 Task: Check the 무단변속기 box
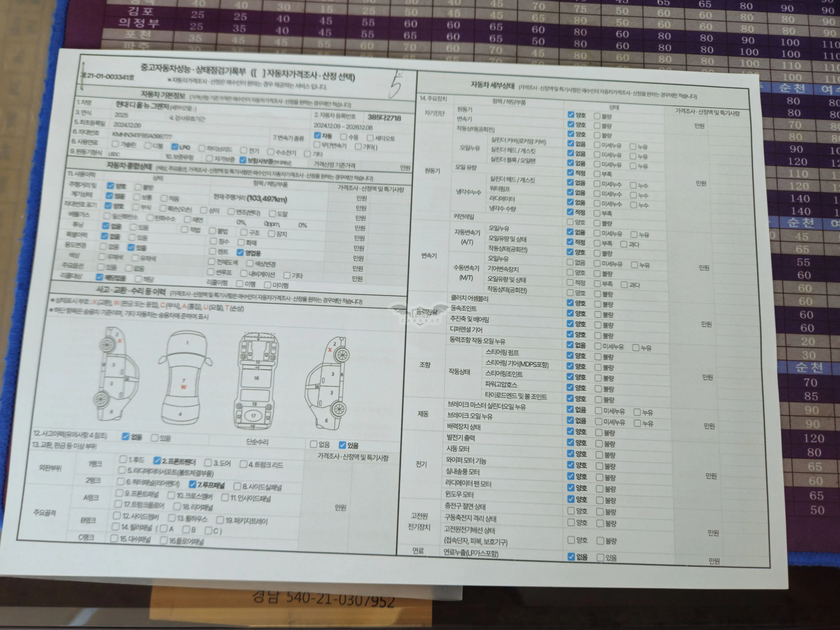pos(317,145)
